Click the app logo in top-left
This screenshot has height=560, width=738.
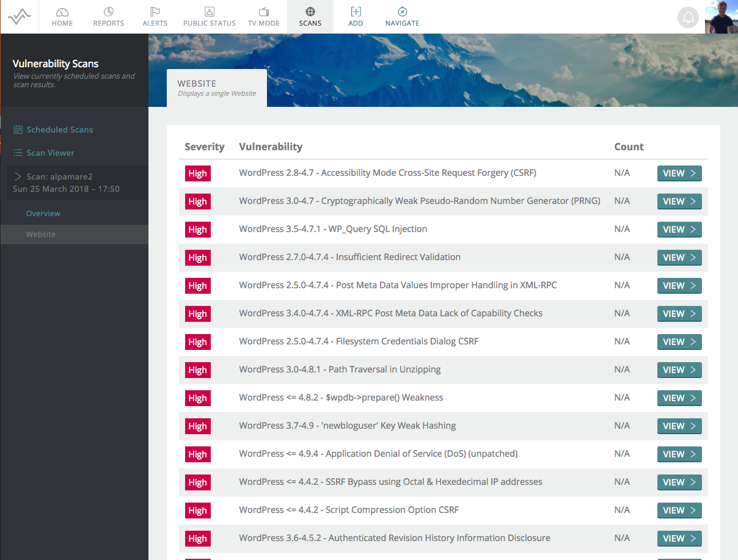coord(20,17)
